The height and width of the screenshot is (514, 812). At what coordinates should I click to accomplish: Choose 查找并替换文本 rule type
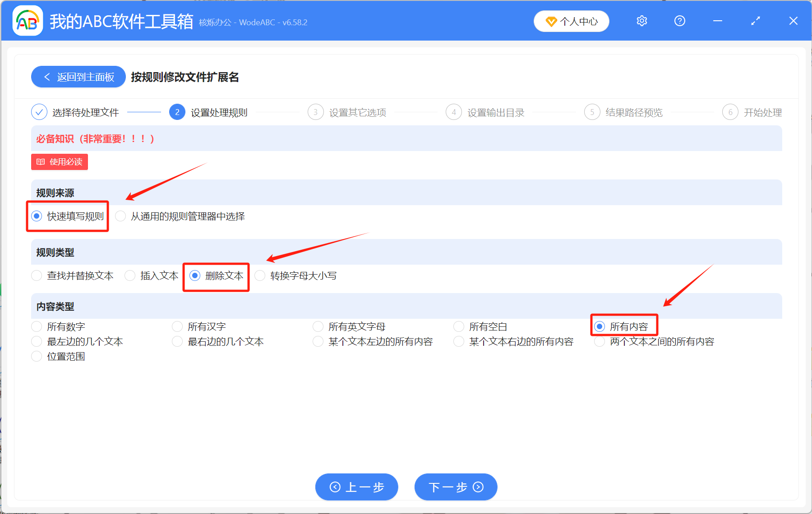pyautogui.click(x=37, y=276)
